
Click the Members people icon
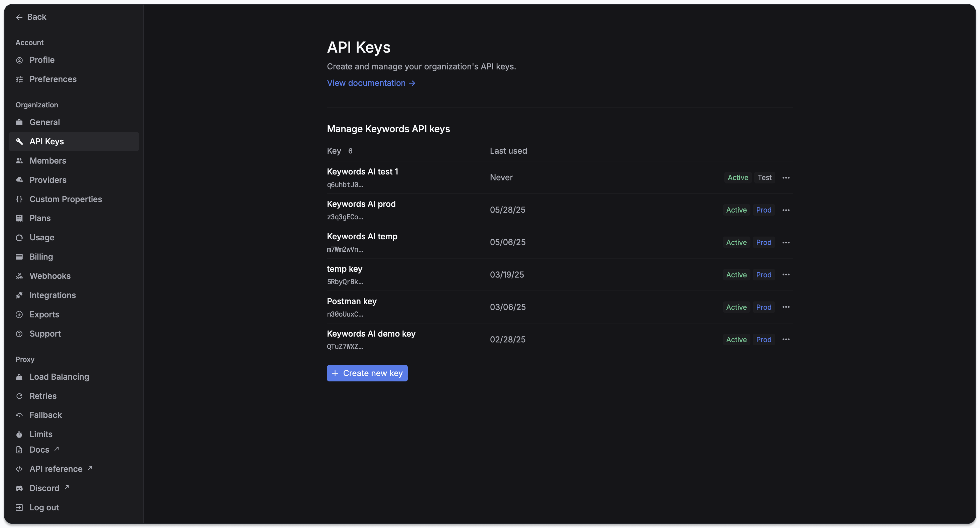[19, 161]
